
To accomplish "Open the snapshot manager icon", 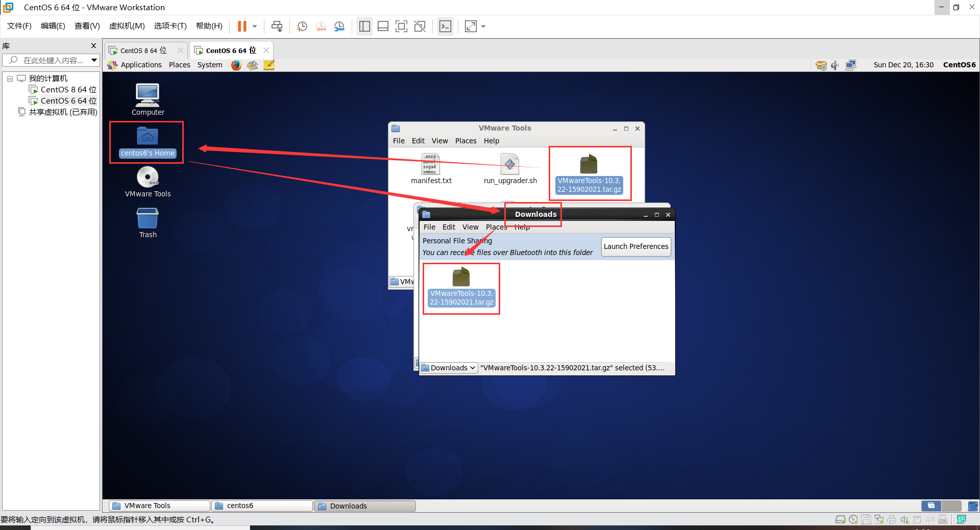I will [x=339, y=27].
